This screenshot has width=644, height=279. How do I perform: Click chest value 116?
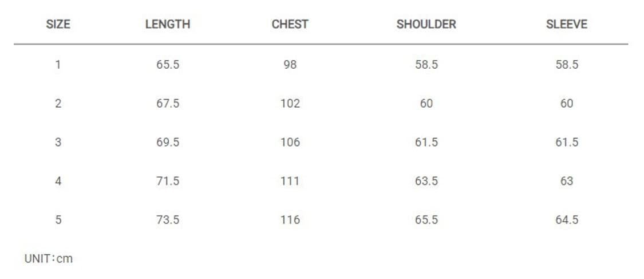[290, 220]
